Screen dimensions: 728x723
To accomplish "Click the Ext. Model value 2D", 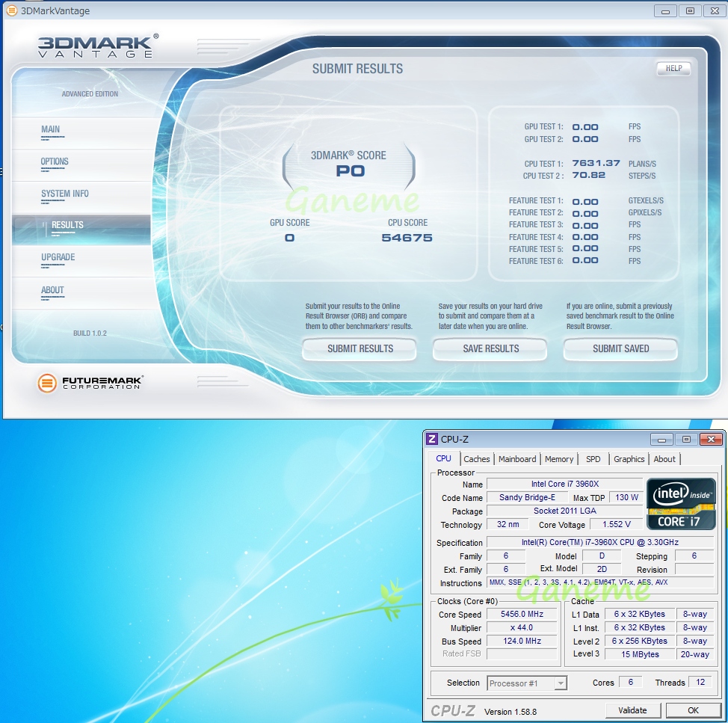I will (602, 569).
